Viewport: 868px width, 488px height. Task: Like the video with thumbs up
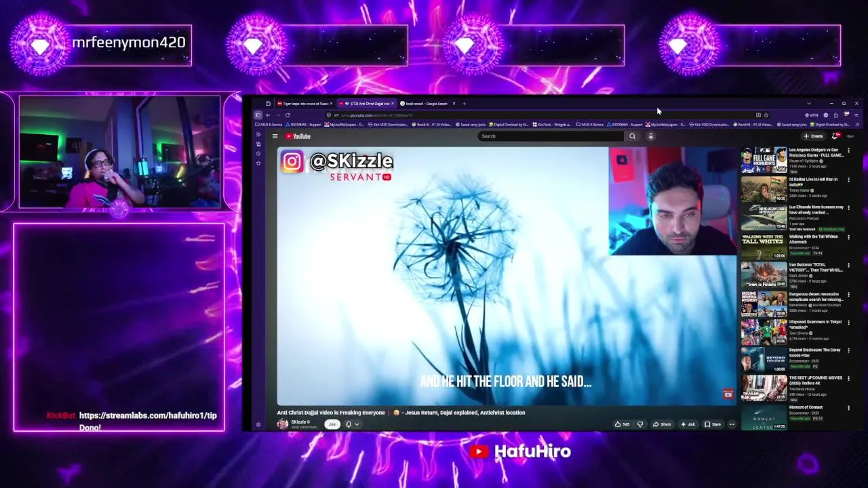(621, 424)
